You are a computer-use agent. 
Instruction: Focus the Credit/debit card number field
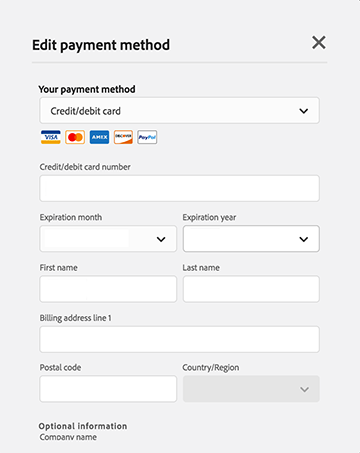179,188
